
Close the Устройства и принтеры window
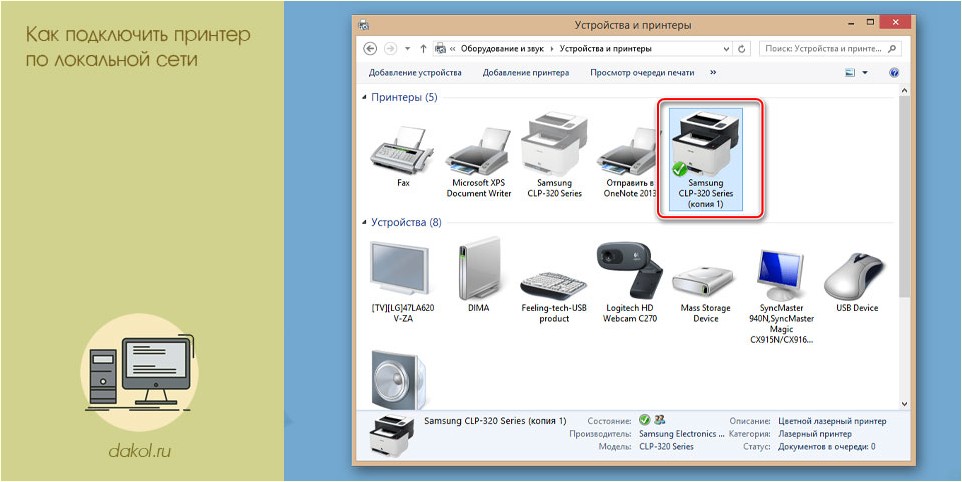click(895, 22)
